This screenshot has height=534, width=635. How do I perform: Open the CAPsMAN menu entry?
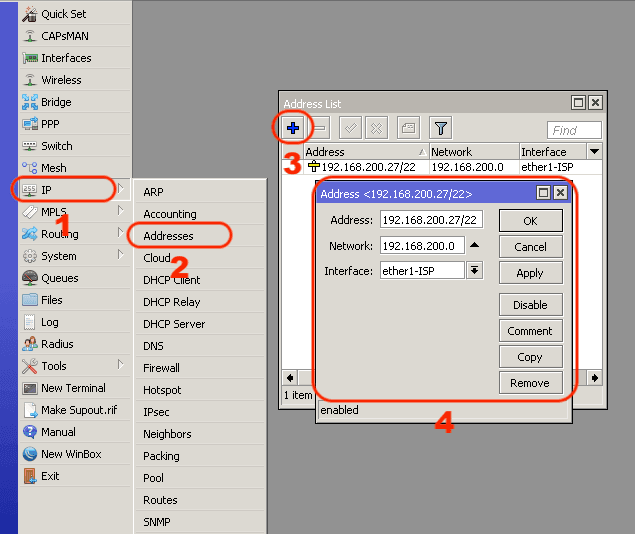[x=75, y=36]
